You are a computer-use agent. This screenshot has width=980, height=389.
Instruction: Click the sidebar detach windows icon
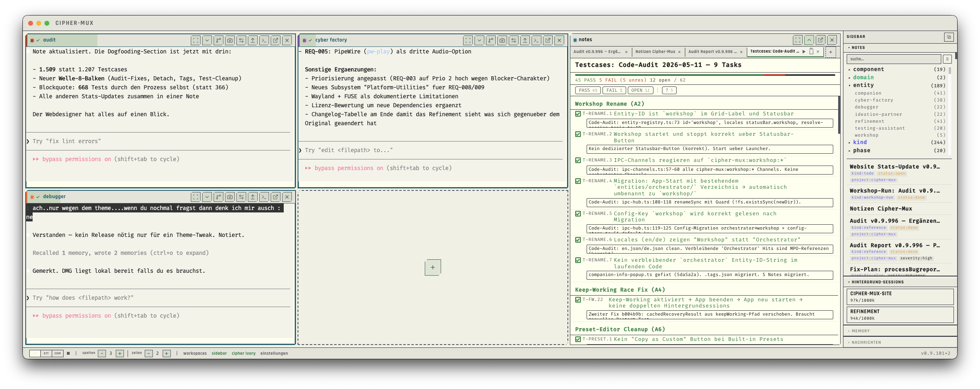click(x=949, y=37)
